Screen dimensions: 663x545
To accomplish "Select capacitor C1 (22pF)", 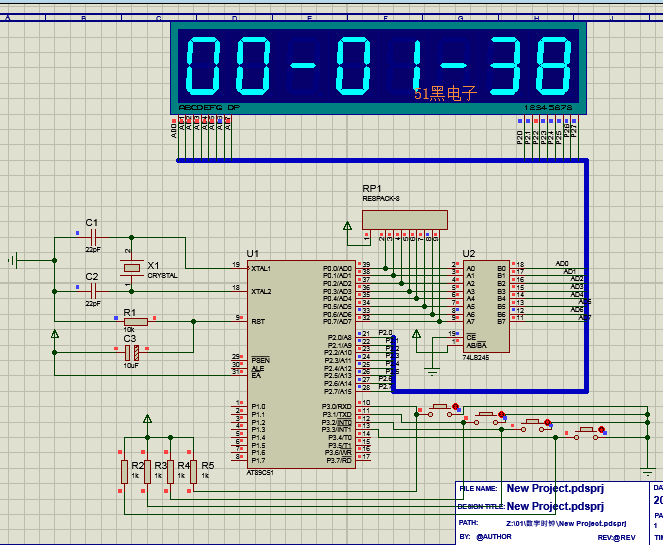I will 93,238.
